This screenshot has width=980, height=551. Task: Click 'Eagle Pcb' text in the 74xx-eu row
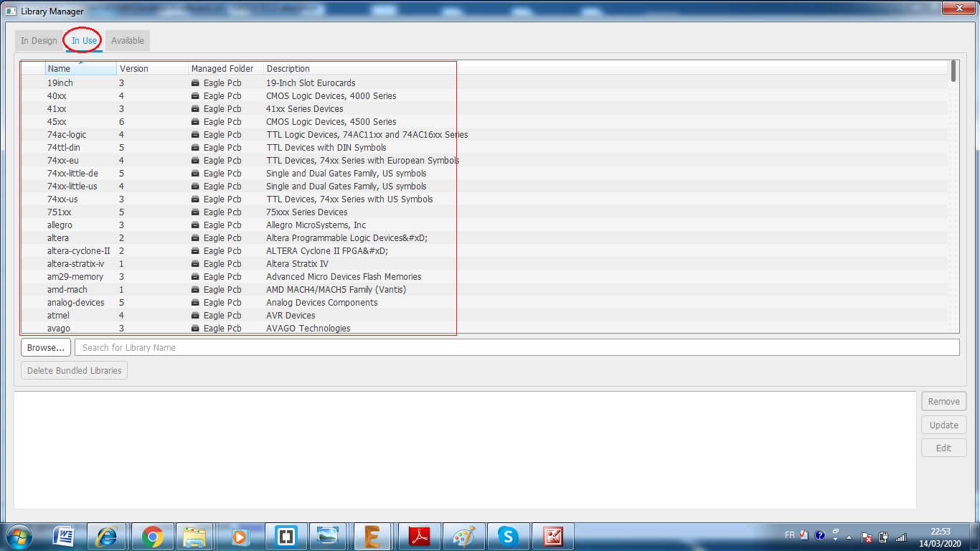(222, 161)
